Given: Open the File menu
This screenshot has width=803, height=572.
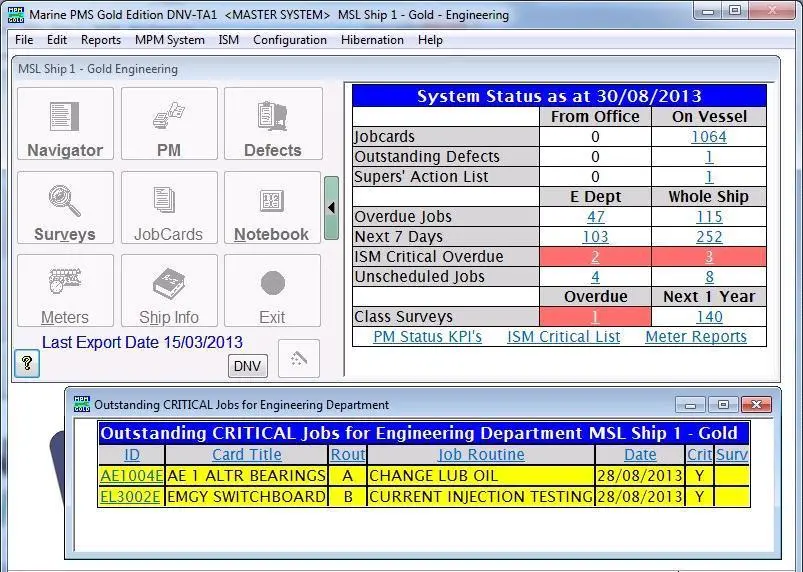Looking at the screenshot, I should (24, 40).
